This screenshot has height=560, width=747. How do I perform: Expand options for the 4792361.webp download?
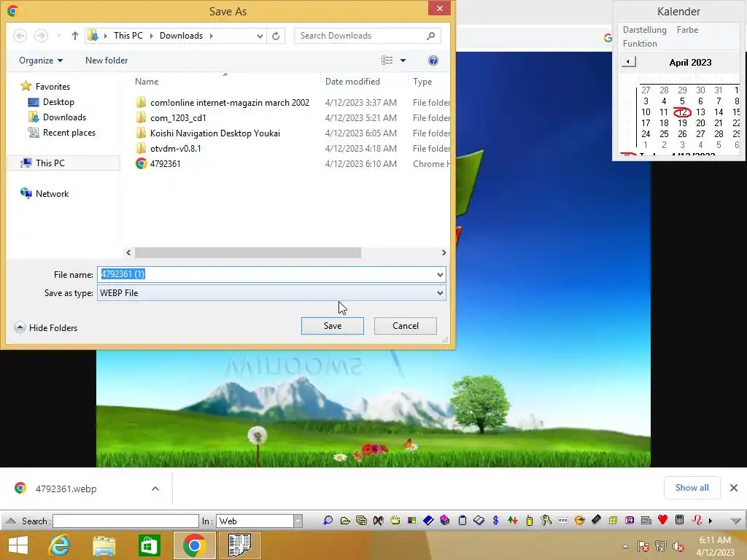[x=155, y=489]
